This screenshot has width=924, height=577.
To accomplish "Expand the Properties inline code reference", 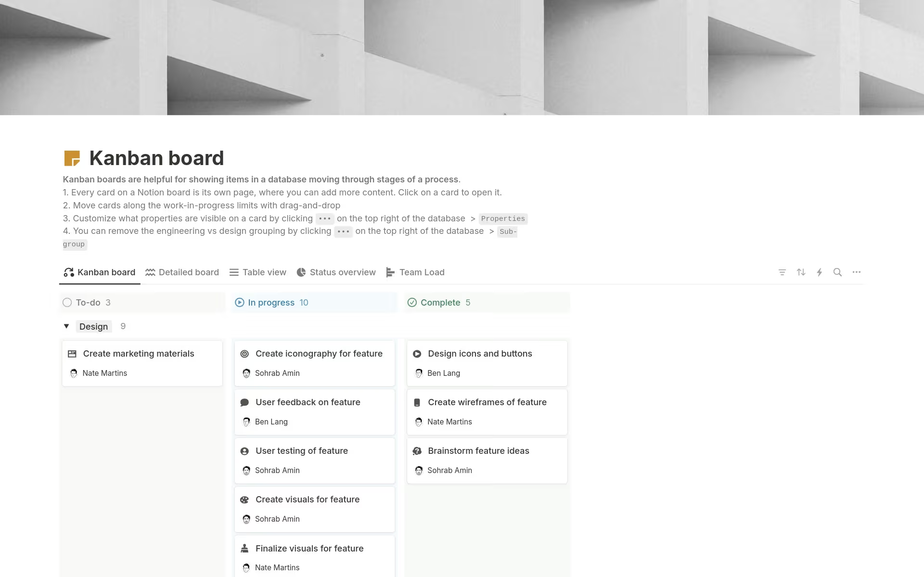I will (x=503, y=218).
